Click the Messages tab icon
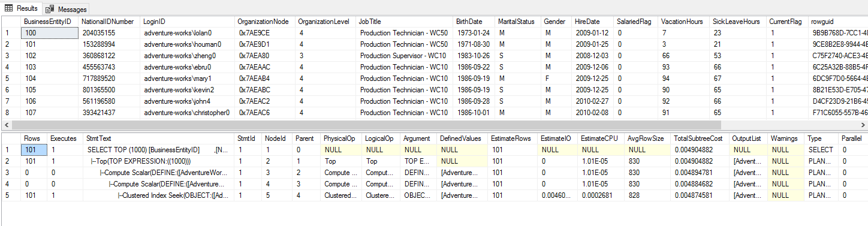Screen dimensions: 868x226 pyautogui.click(x=50, y=9)
